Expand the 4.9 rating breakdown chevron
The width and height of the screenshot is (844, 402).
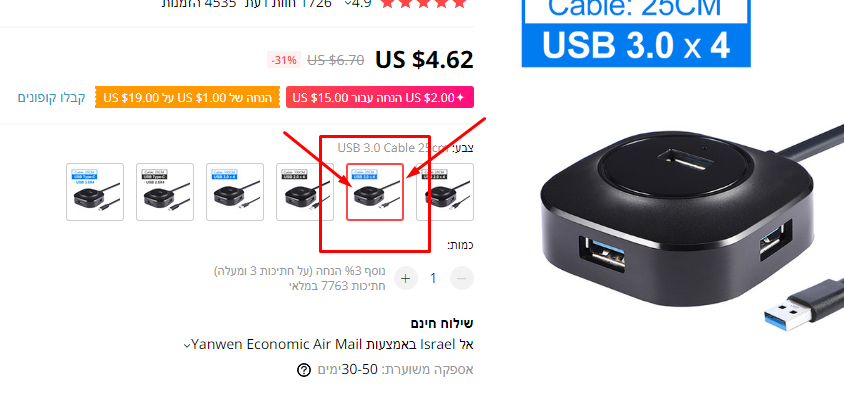pos(348,4)
